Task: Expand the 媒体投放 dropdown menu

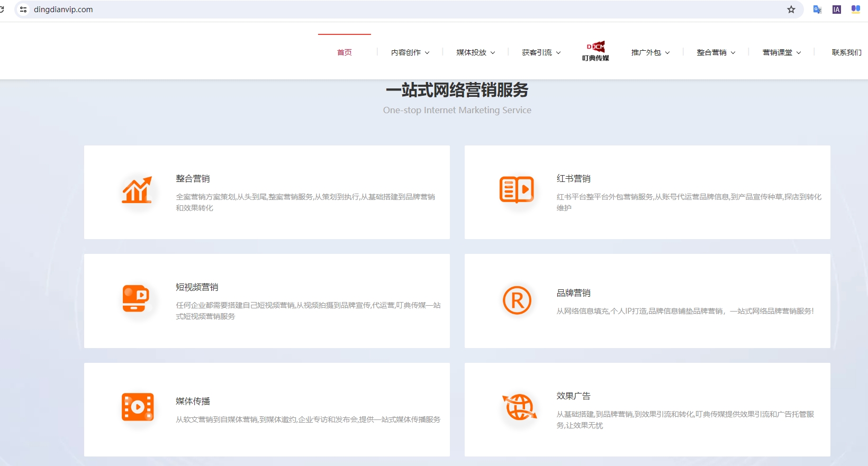Action: coord(475,52)
